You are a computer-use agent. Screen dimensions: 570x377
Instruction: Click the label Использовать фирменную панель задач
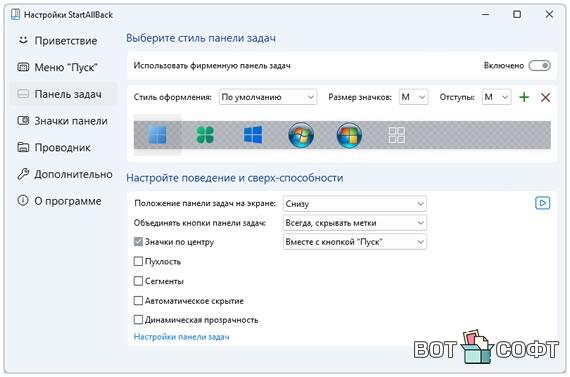coord(212,66)
